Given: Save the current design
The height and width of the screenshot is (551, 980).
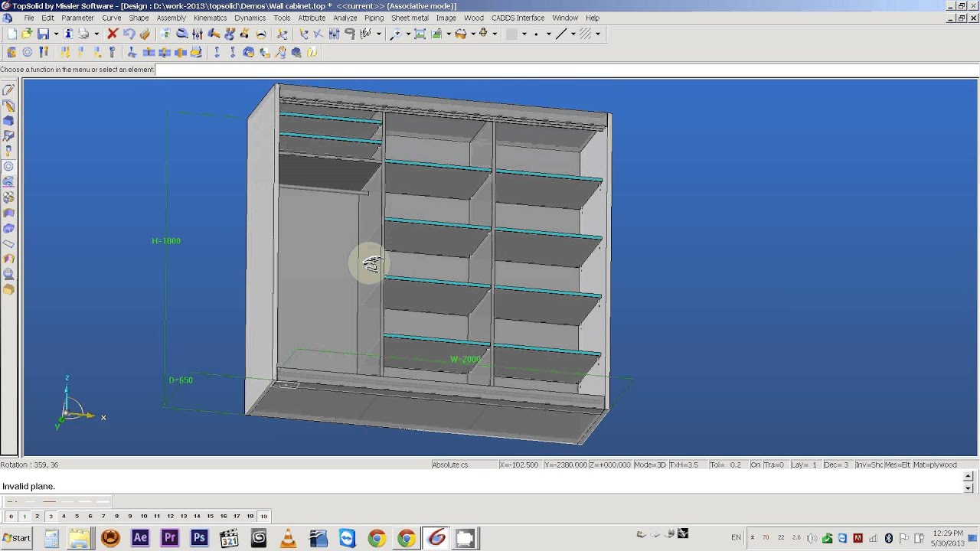Looking at the screenshot, I should (43, 34).
